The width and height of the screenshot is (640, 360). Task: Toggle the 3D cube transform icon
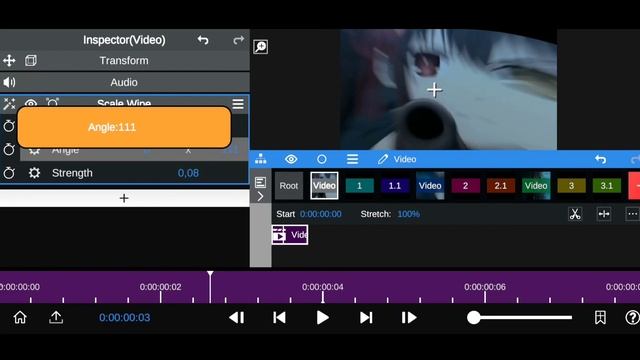click(x=31, y=61)
